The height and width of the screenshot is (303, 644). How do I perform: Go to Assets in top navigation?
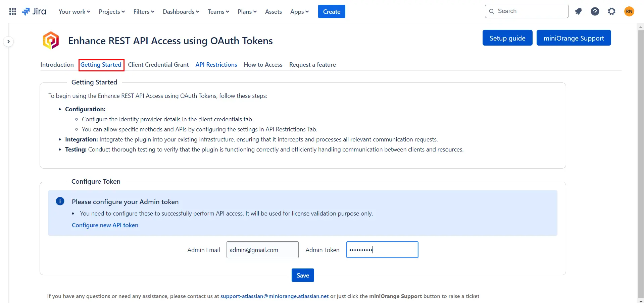pyautogui.click(x=274, y=11)
